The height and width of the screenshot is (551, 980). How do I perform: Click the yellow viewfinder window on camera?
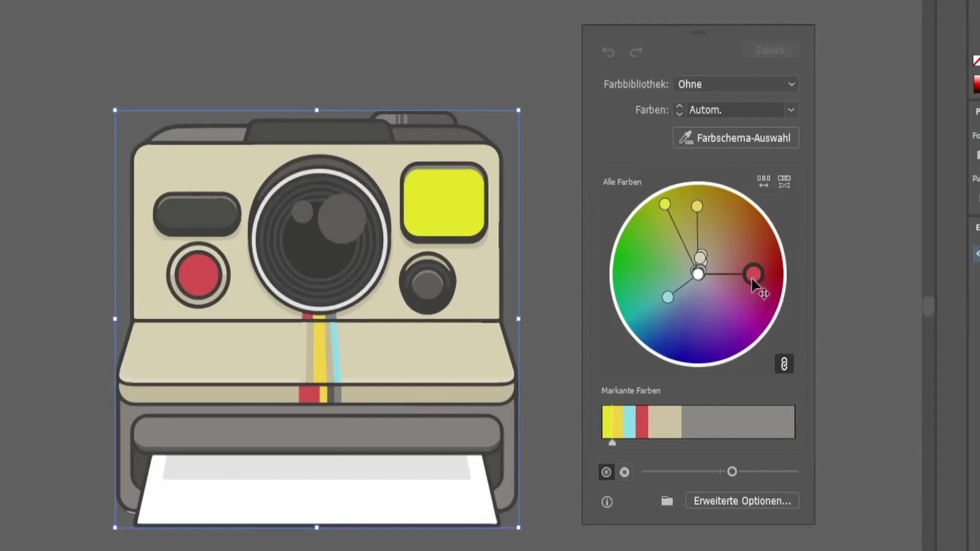(x=444, y=203)
